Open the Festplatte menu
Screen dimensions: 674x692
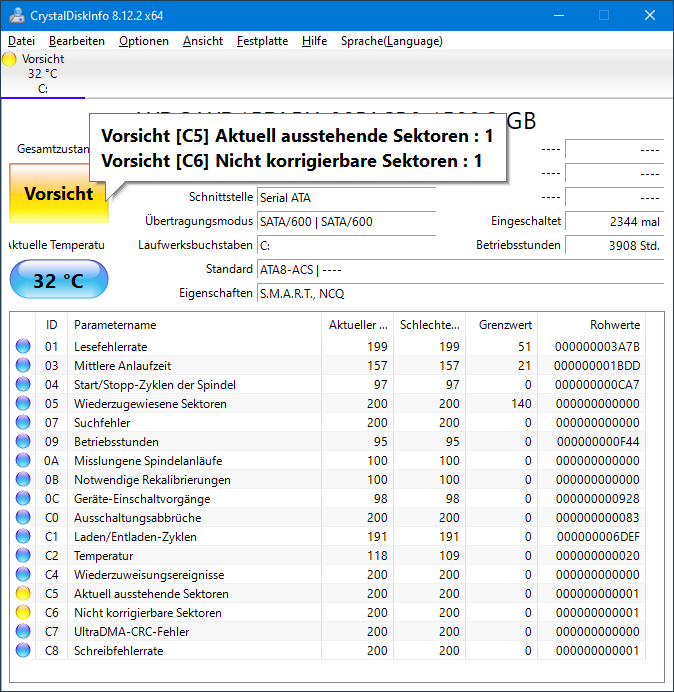262,41
